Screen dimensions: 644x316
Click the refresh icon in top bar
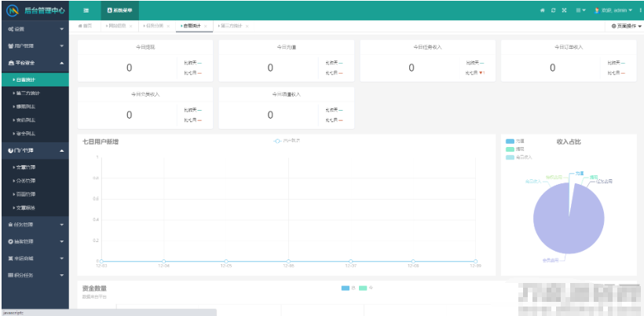coord(553,10)
